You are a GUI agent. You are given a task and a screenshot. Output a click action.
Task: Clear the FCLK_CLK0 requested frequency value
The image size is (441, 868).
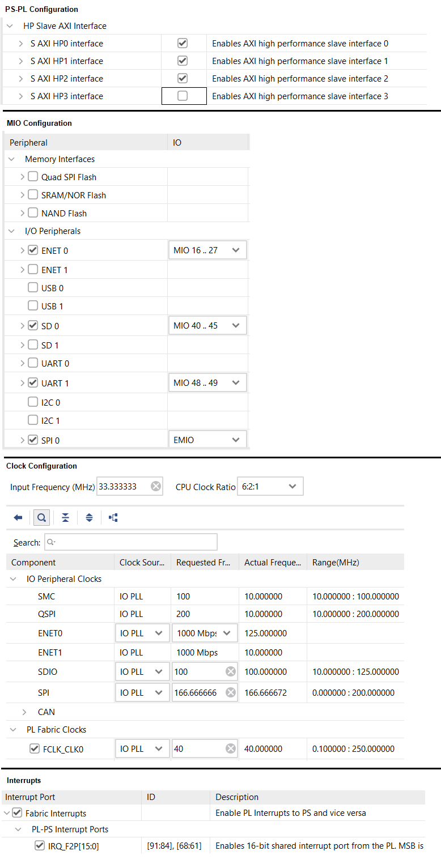tap(230, 749)
